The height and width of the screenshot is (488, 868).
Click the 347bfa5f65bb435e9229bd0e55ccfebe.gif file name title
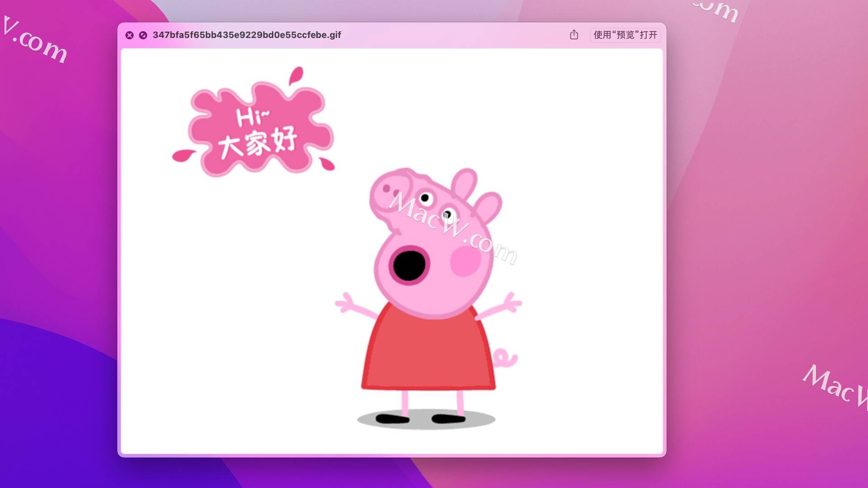tap(247, 35)
